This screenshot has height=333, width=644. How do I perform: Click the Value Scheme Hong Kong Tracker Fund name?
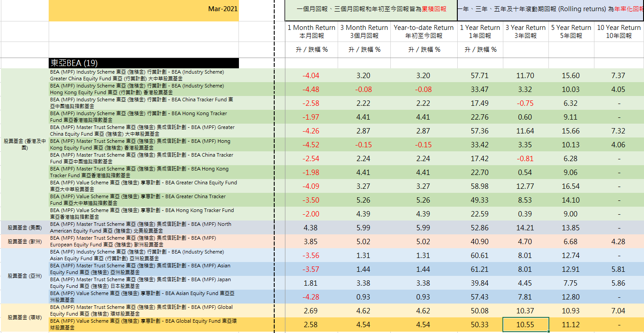point(144,214)
